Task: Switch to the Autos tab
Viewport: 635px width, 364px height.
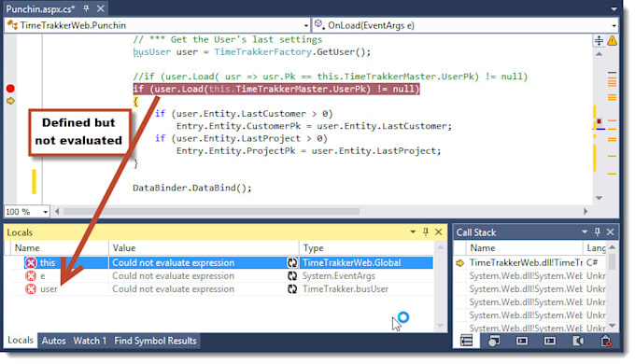Action: (54, 341)
